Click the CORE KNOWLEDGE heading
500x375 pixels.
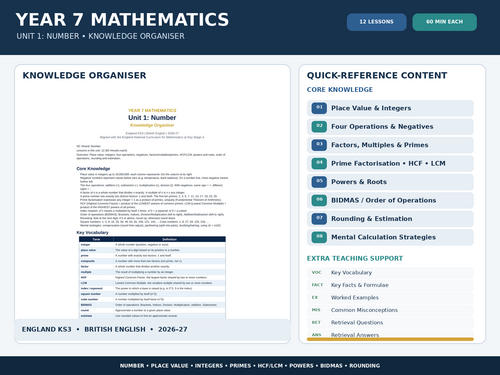click(340, 90)
